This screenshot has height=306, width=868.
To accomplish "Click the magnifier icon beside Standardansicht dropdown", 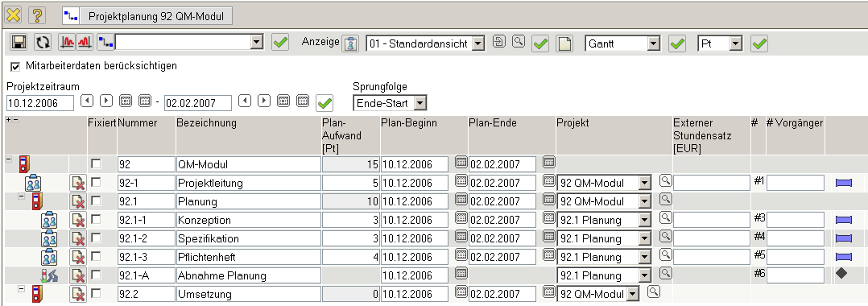I will (x=519, y=41).
